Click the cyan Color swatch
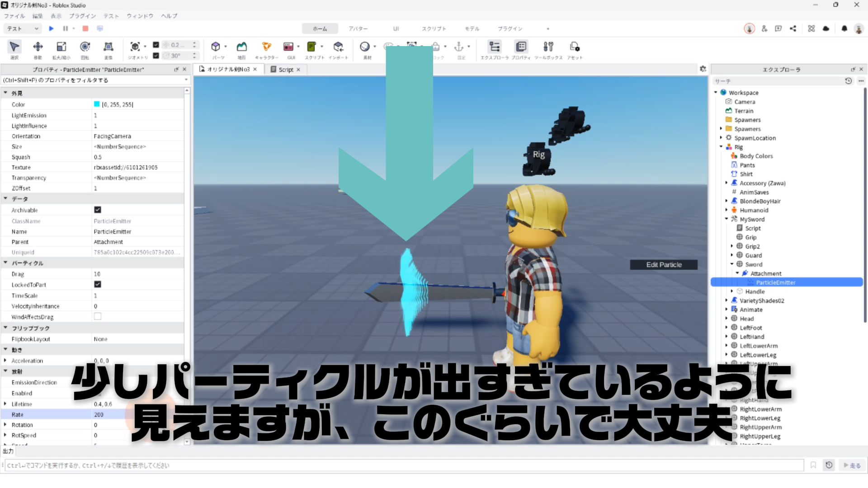Image resolution: width=868 pixels, height=488 pixels. point(96,104)
